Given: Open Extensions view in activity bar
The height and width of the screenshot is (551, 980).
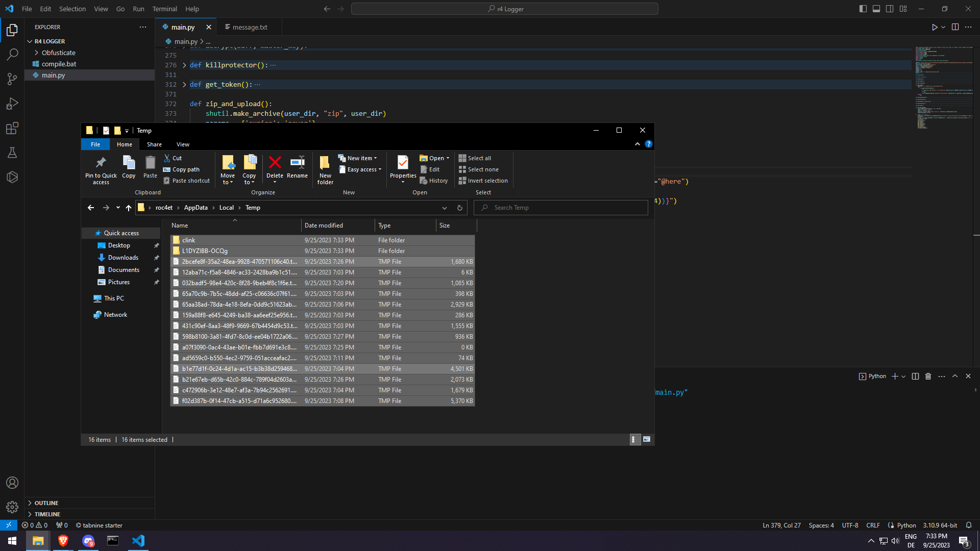Looking at the screenshot, I should pyautogui.click(x=12, y=128).
